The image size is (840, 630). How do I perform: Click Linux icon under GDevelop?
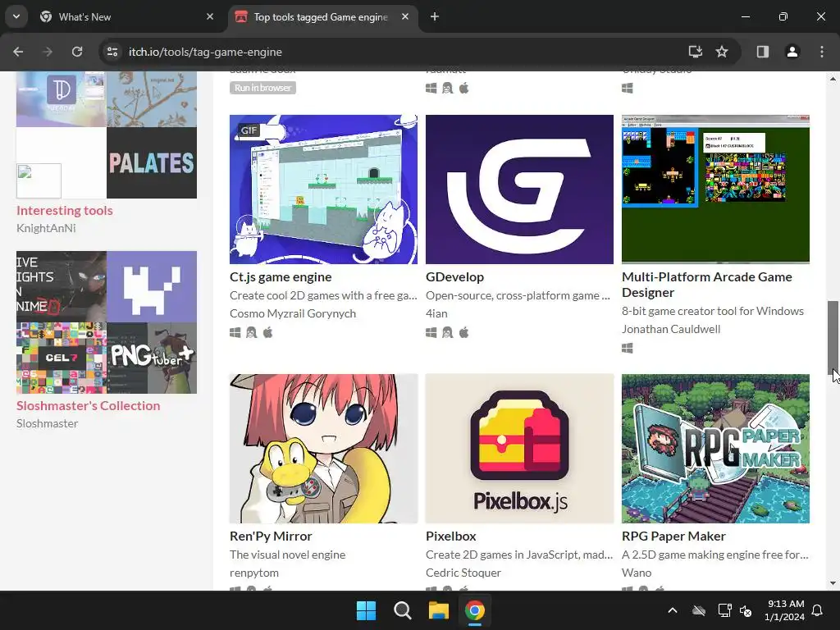pos(447,333)
